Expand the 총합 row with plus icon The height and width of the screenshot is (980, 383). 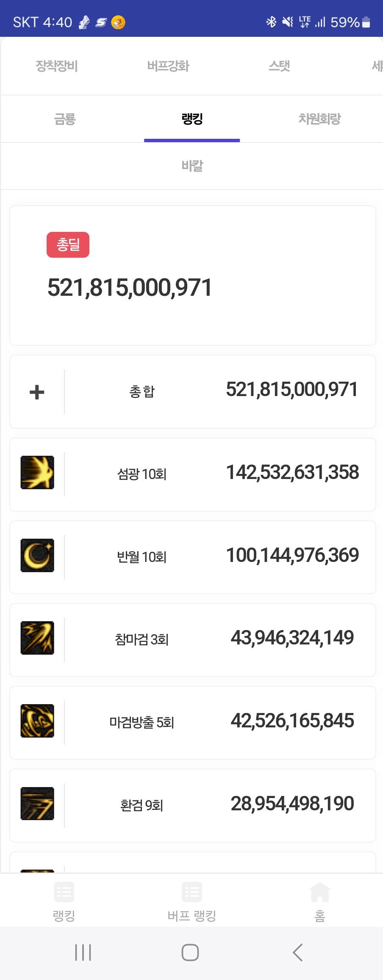coord(37,392)
